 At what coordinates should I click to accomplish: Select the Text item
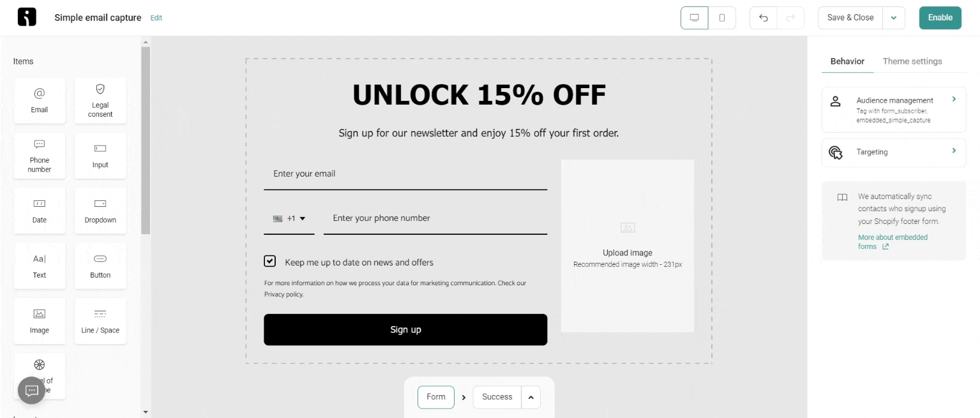pos(40,266)
